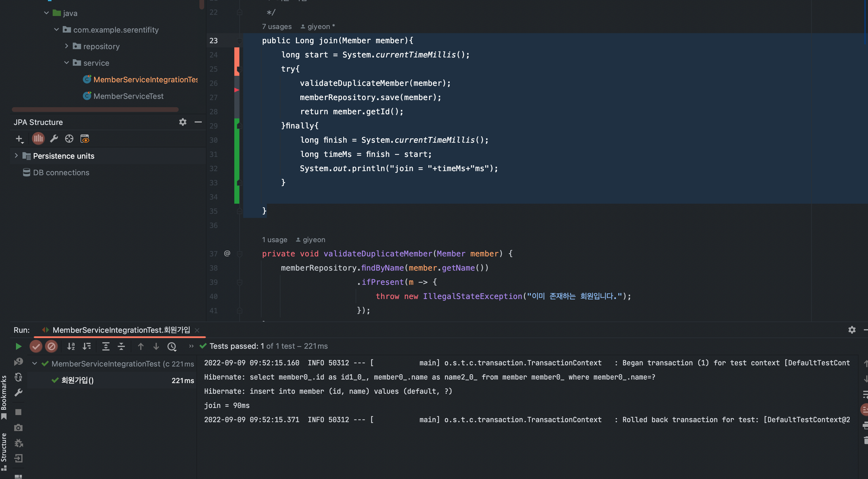Viewport: 868px width, 479px height.
Task: Collapse com.example.serentifity package
Action: (56, 29)
